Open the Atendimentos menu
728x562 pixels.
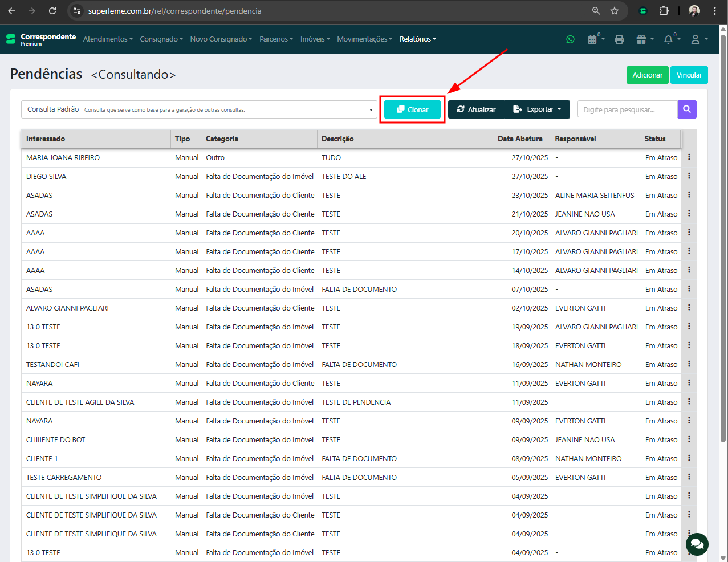[107, 39]
